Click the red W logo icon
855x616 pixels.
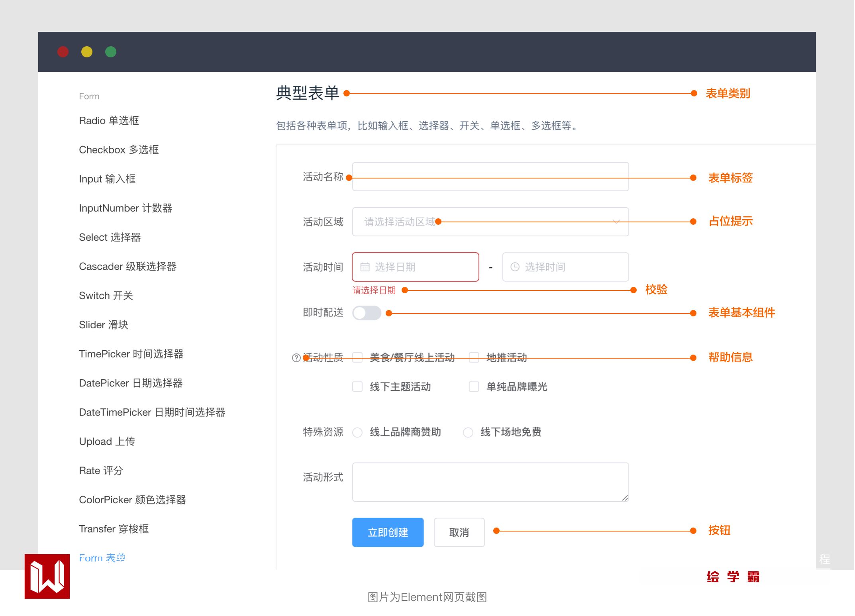tap(47, 576)
